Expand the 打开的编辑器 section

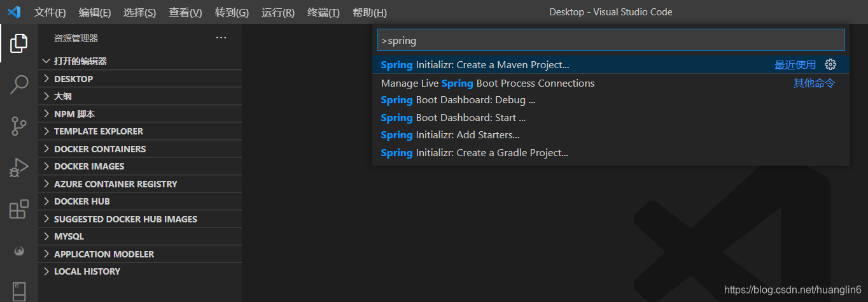point(140,61)
